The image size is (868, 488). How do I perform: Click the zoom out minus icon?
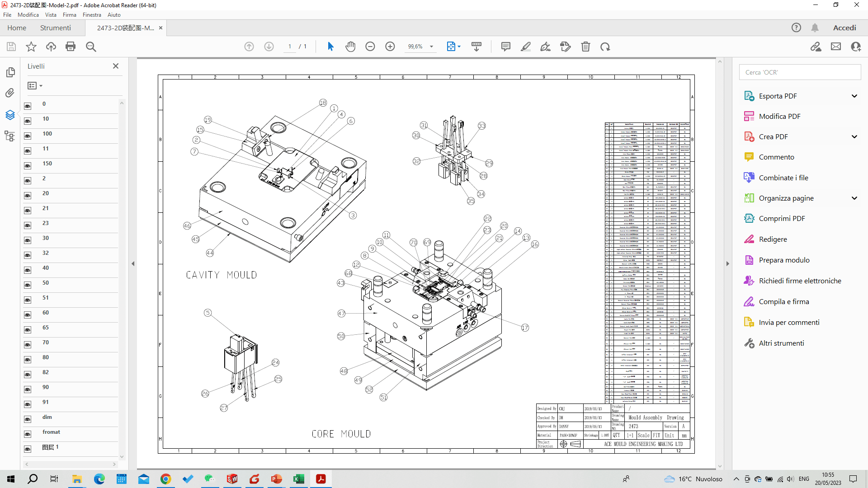pyautogui.click(x=370, y=47)
